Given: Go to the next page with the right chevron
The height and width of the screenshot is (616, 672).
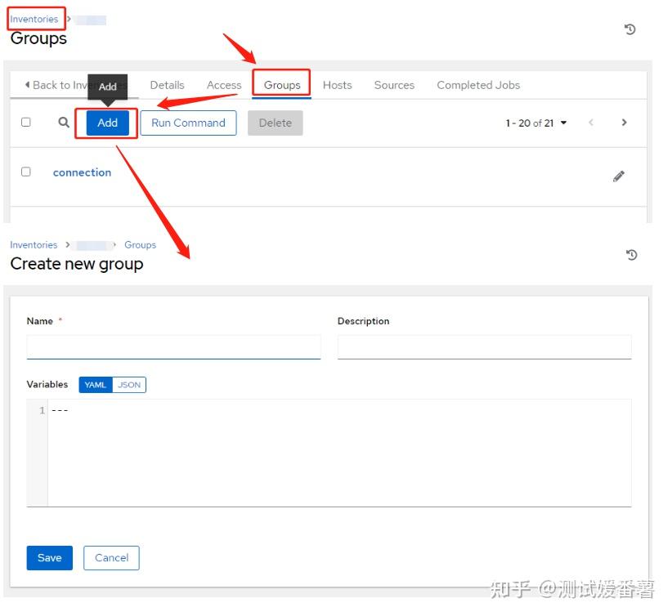Looking at the screenshot, I should point(624,122).
